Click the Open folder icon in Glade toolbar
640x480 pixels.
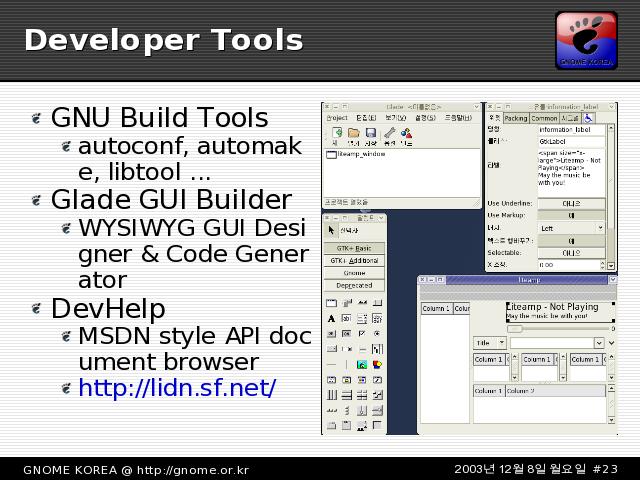click(354, 133)
